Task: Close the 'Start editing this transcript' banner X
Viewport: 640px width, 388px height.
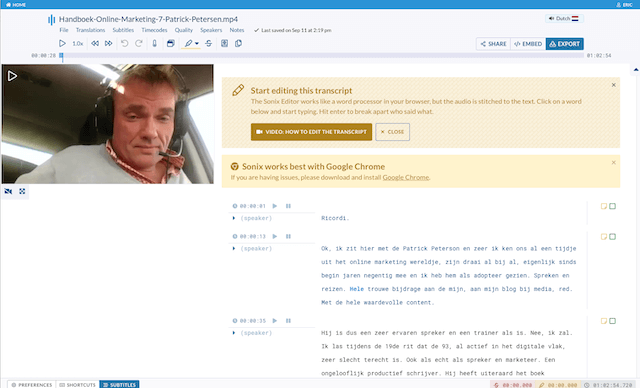Action: click(613, 85)
